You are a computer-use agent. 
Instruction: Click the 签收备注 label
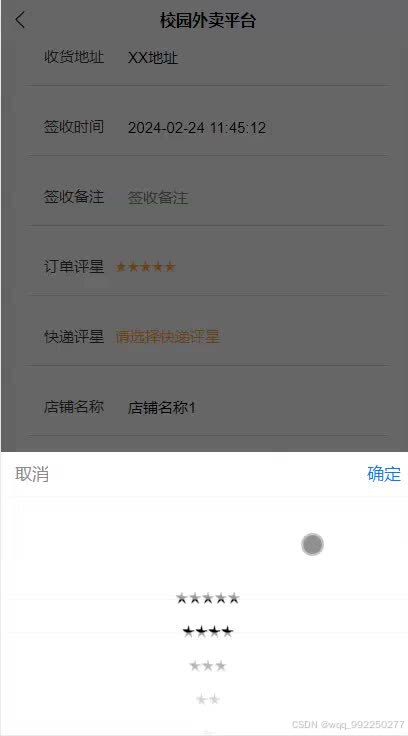click(x=74, y=197)
